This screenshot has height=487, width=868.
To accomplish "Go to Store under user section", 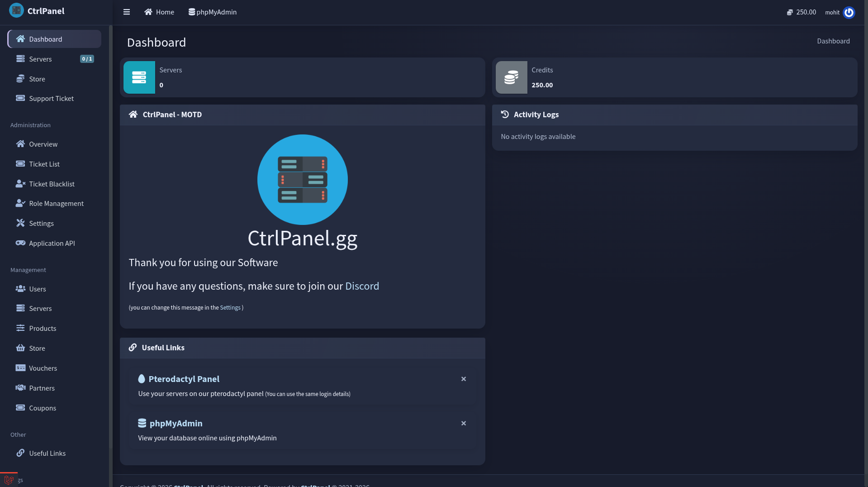I will pos(54,79).
